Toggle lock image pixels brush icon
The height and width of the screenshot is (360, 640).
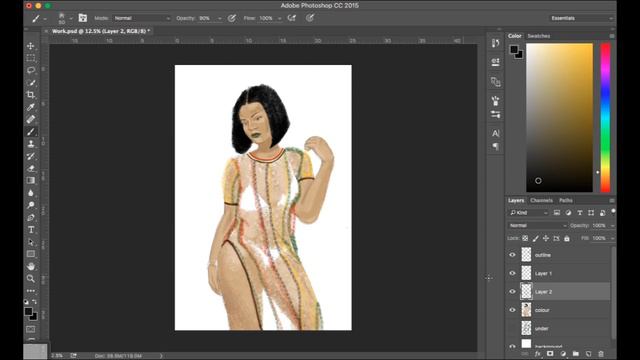tap(536, 238)
